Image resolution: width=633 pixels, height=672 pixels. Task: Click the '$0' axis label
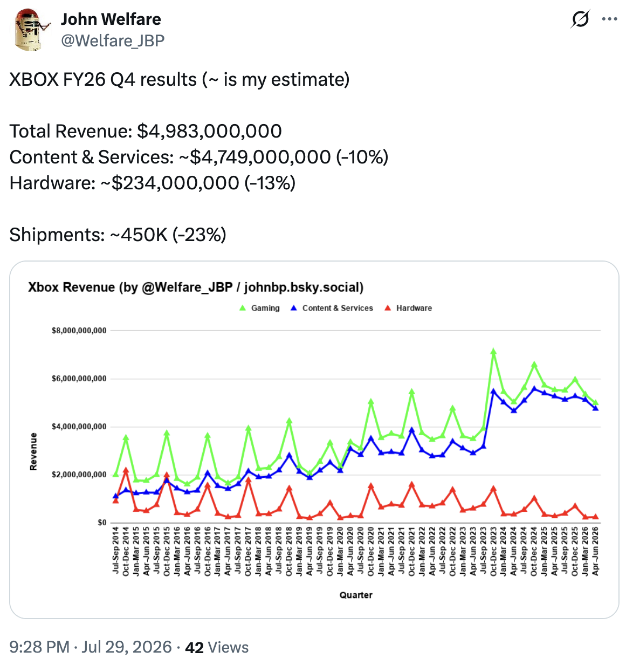(102, 523)
